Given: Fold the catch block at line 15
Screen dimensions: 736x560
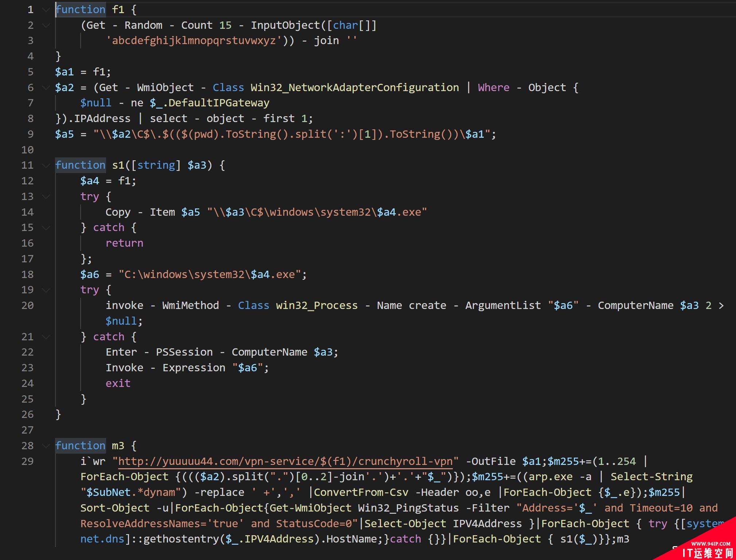Looking at the screenshot, I should point(46,228).
